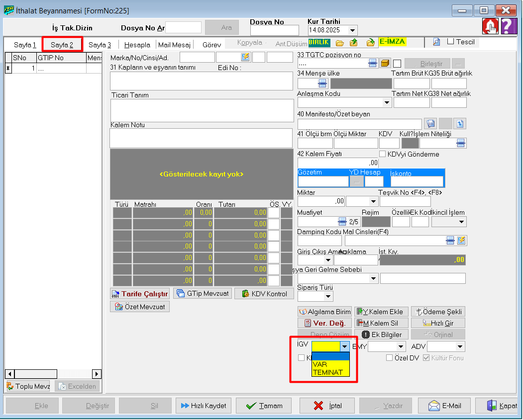523x420 pixels.
Task: Open the Görev tab
Action: 212,45
